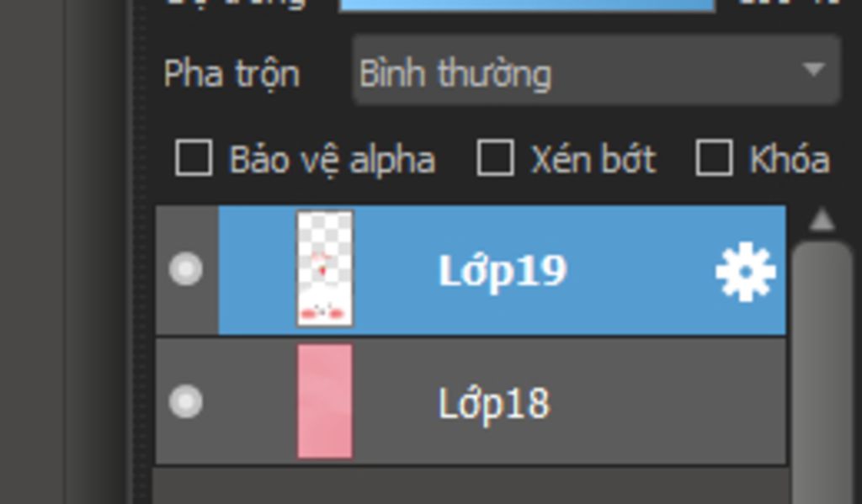The height and width of the screenshot is (504, 862).
Task: Click the Pha trộn label
Action: (x=231, y=75)
